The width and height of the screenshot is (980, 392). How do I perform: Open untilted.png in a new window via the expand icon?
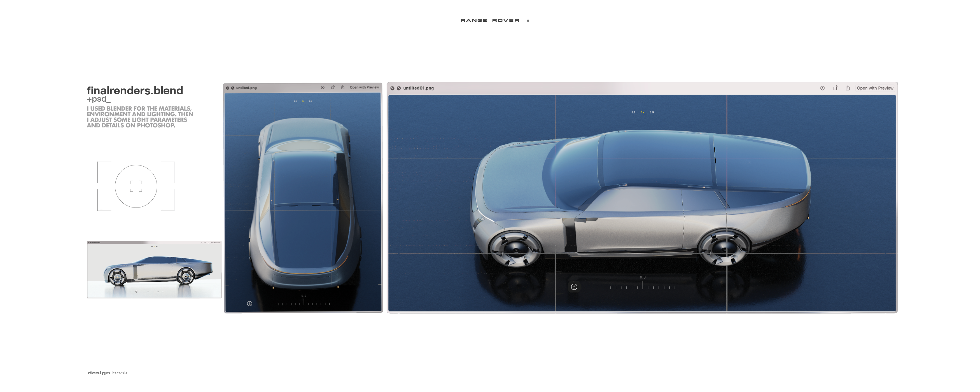333,88
